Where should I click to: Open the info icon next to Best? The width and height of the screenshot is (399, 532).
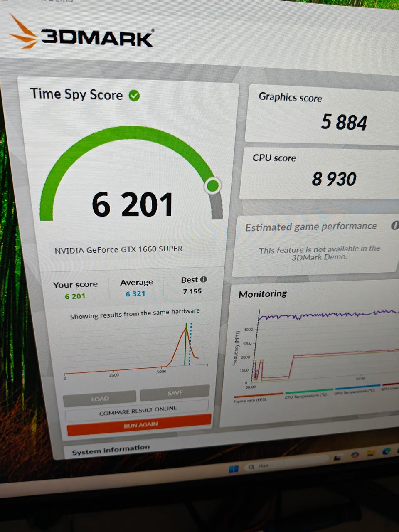pyautogui.click(x=204, y=279)
